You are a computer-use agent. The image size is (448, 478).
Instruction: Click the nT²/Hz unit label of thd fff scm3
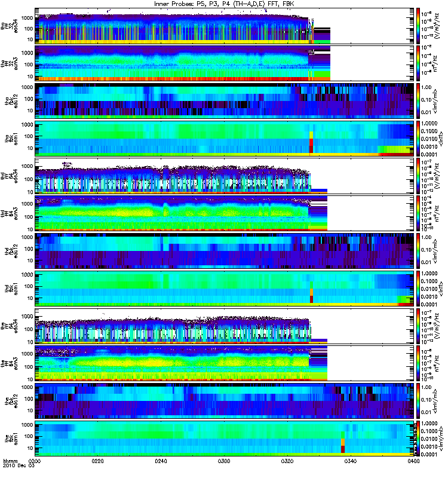pyautogui.click(x=437, y=213)
